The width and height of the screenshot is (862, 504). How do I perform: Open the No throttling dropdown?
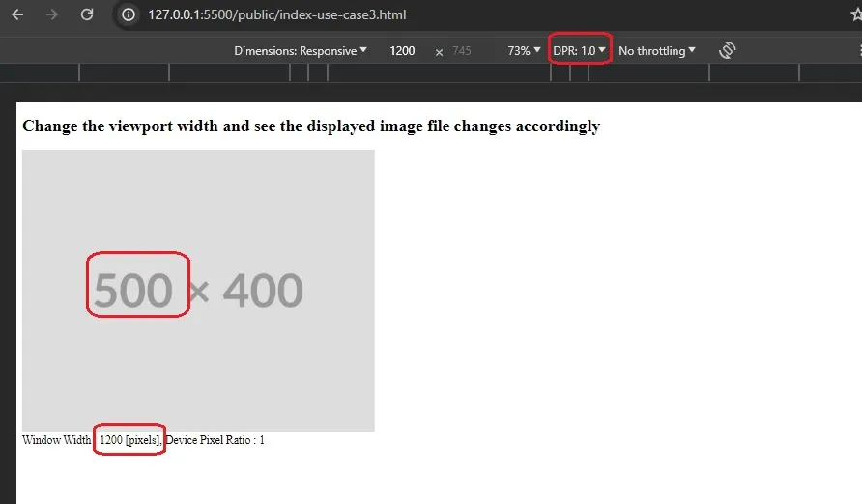(656, 50)
